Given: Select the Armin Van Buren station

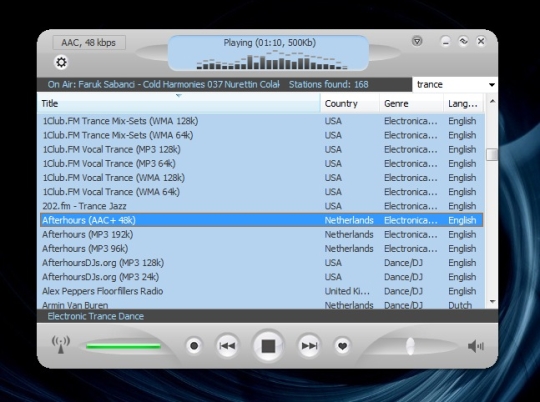Looking at the screenshot, I should [x=262, y=304].
